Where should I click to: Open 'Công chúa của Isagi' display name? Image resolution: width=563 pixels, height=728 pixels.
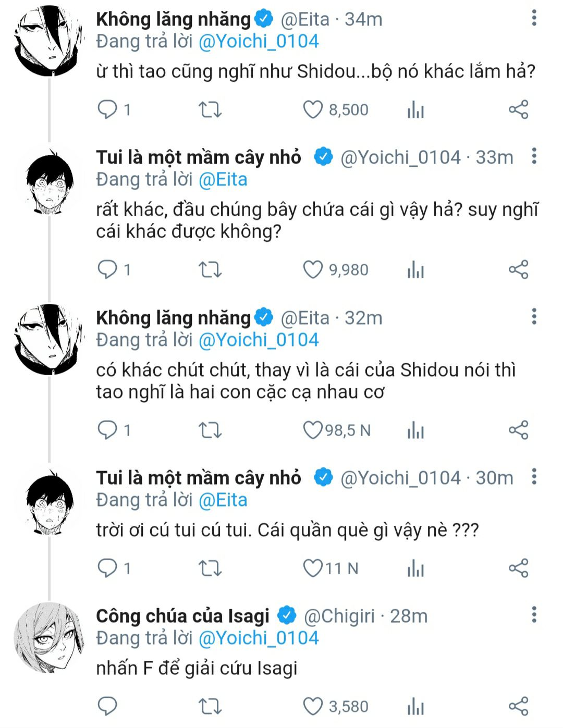pyautogui.click(x=182, y=616)
